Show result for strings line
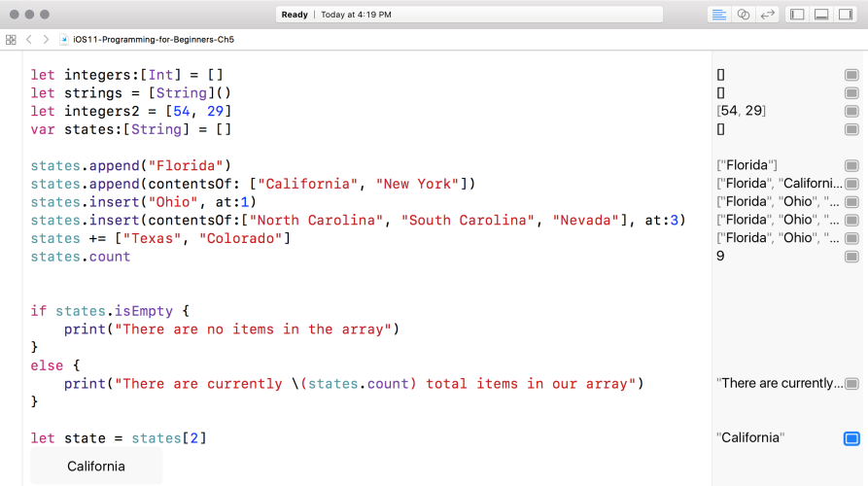Image resolution: width=868 pixels, height=486 pixels. [x=851, y=93]
